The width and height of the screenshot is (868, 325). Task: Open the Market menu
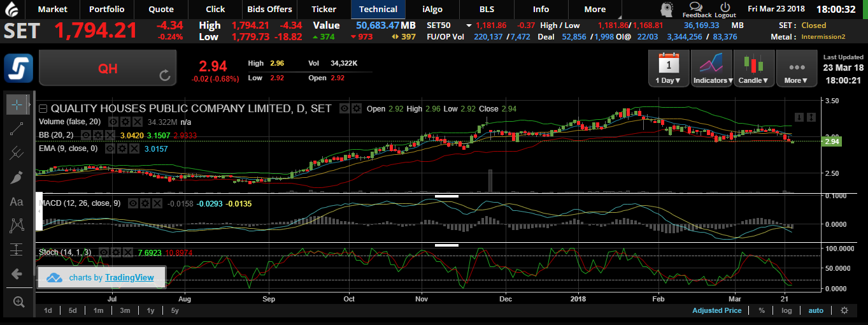tap(53, 9)
